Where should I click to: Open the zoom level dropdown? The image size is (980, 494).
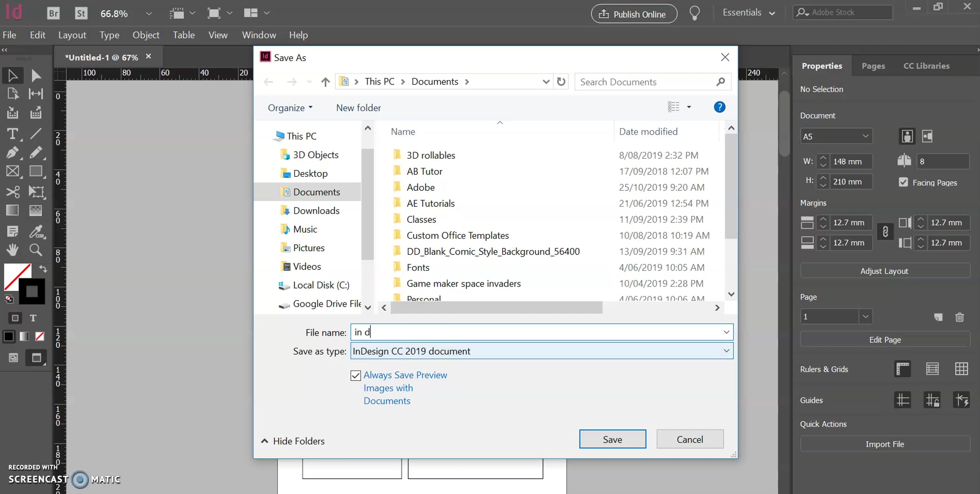tap(149, 13)
